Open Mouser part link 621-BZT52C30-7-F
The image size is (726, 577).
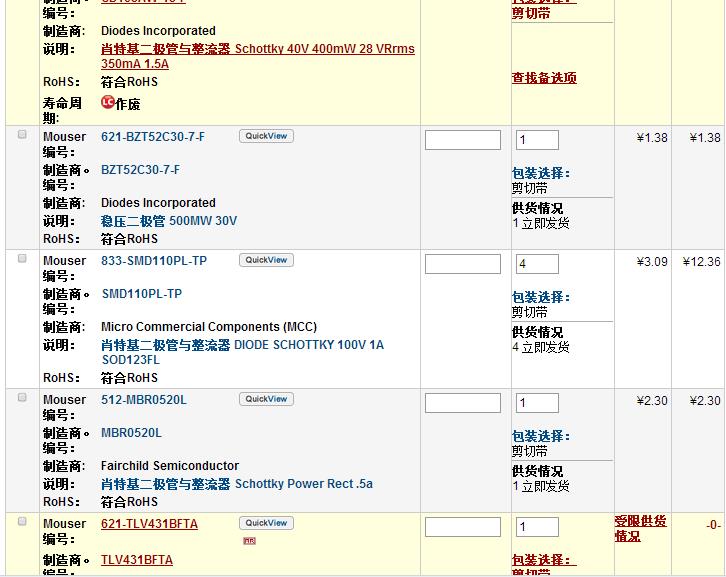[x=153, y=137]
